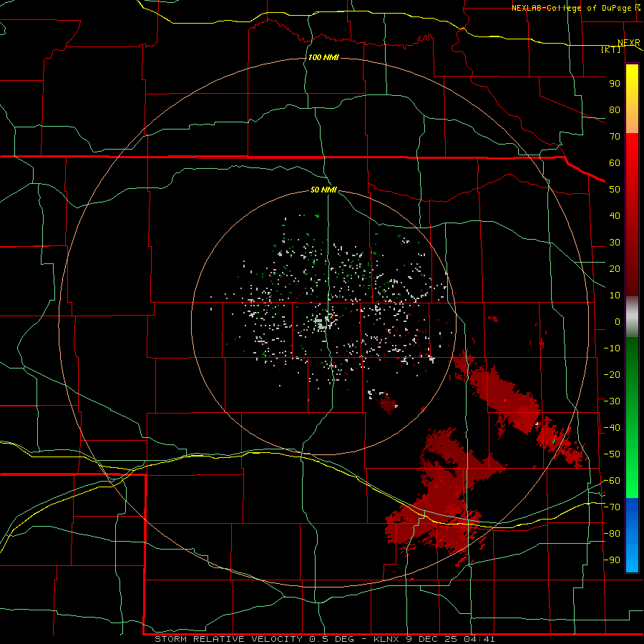The width and height of the screenshot is (644, 644).
Task: Click the [KT] units label
Action: coord(611,49)
